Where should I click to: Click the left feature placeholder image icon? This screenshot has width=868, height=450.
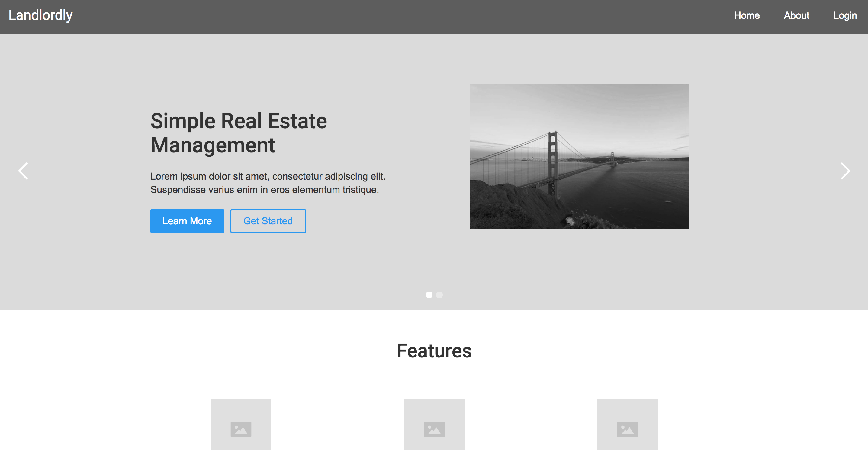pos(241,429)
